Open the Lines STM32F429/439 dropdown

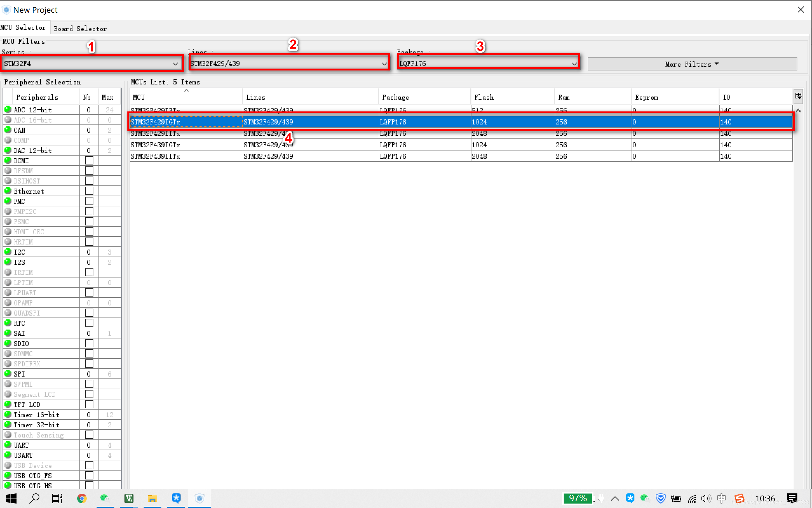tap(384, 64)
